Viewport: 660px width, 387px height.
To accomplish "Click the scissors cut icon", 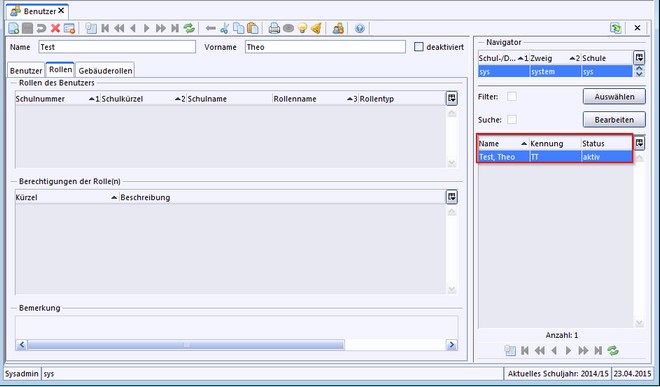I will [x=224, y=28].
